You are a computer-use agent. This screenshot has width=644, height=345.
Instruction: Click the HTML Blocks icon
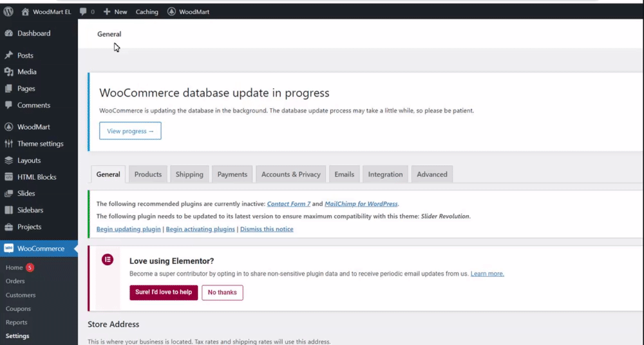click(8, 177)
